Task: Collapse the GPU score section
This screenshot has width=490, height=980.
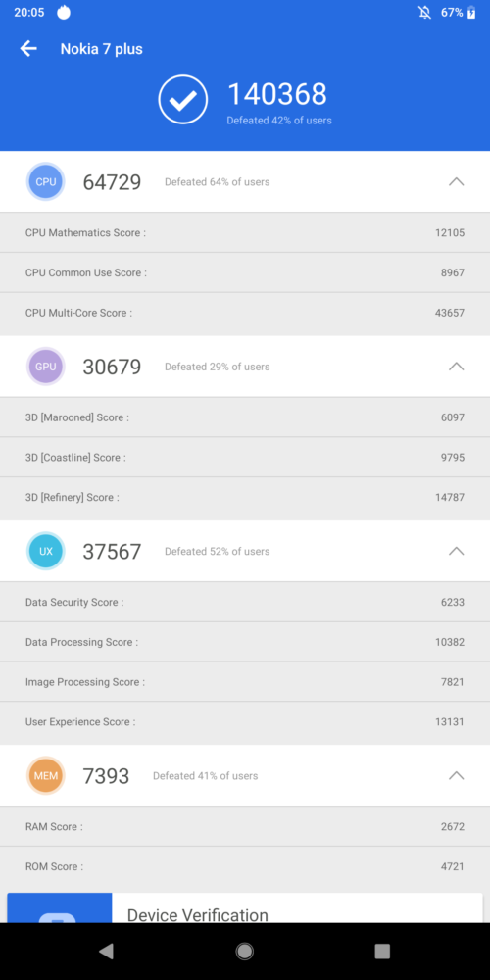Action: pyautogui.click(x=457, y=367)
